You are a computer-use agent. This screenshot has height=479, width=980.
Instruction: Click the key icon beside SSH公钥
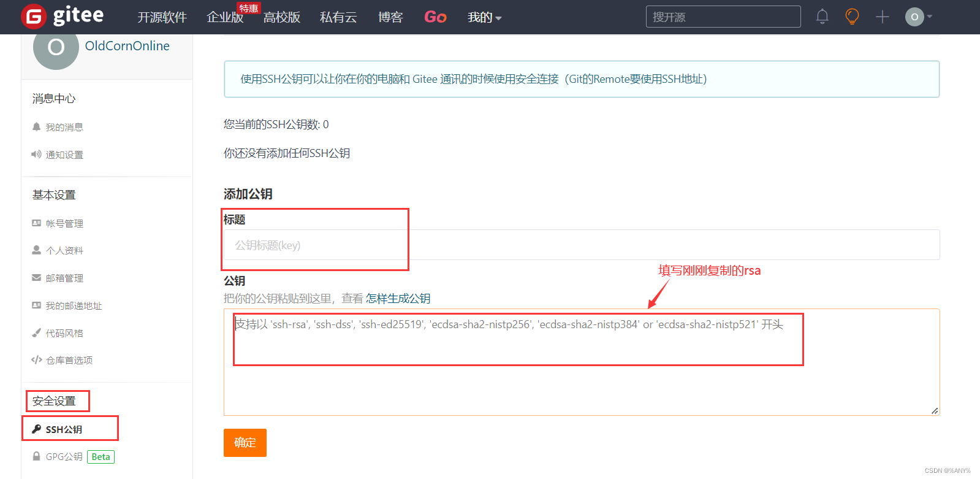(36, 429)
